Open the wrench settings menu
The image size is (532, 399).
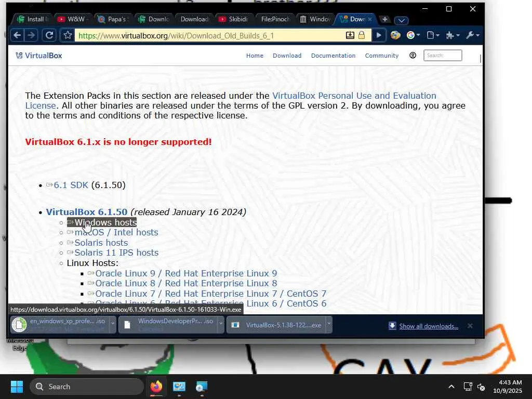coord(473,35)
